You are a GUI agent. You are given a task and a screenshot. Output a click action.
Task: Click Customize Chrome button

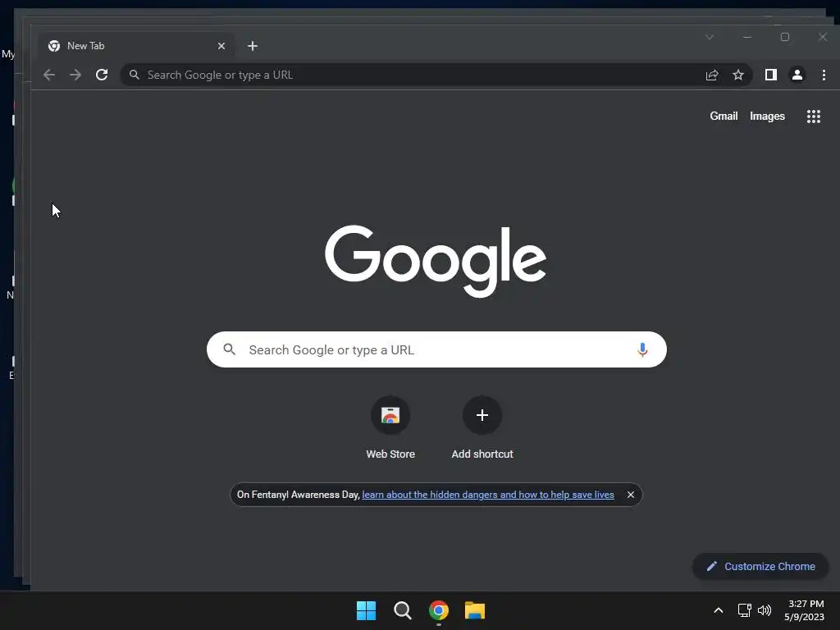click(760, 566)
